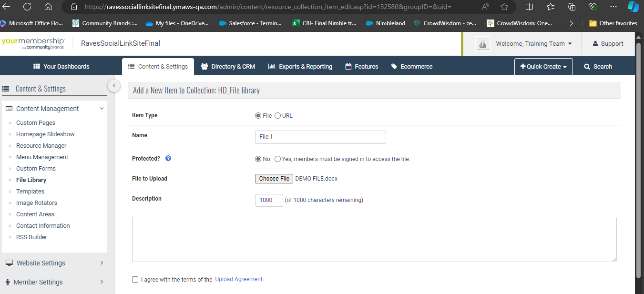Viewport: 644px width, 294px height.
Task: Open the Upload Agreement link
Action: [x=239, y=279]
